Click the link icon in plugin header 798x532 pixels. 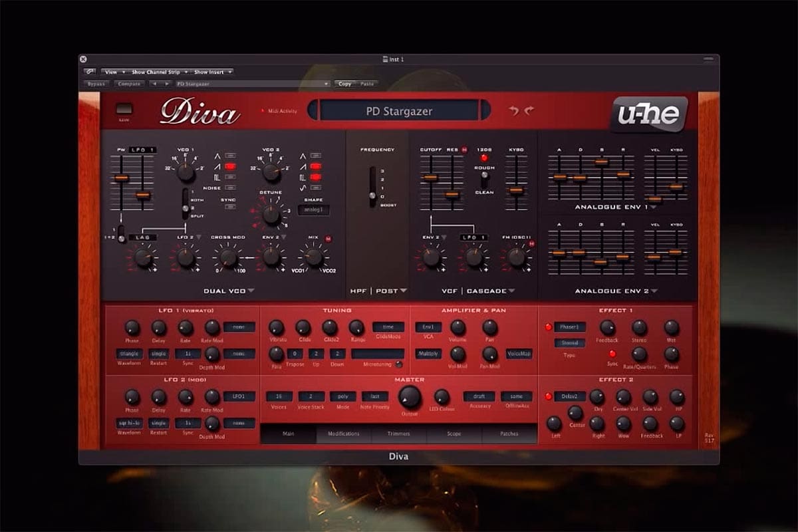click(x=89, y=72)
